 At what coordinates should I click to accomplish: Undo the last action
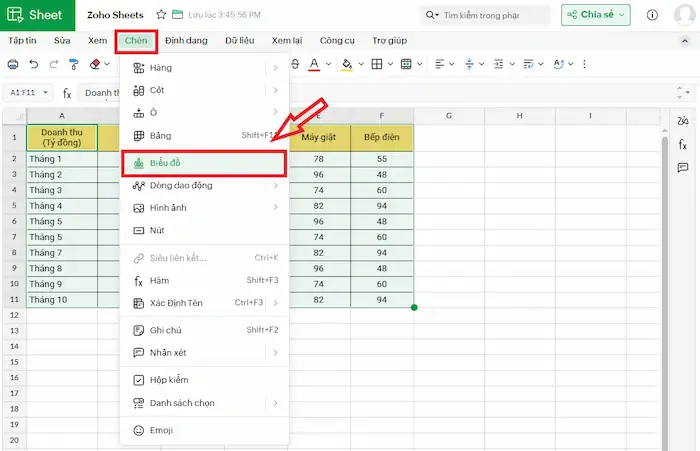pos(34,64)
